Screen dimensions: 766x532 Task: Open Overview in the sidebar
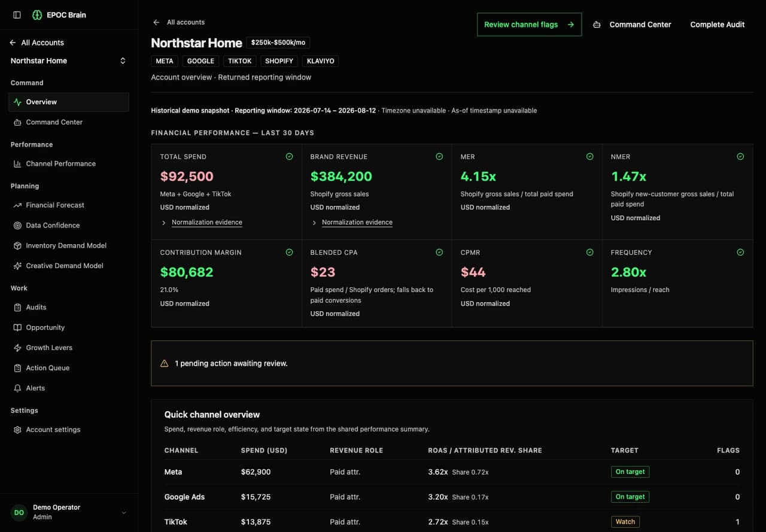(x=69, y=102)
